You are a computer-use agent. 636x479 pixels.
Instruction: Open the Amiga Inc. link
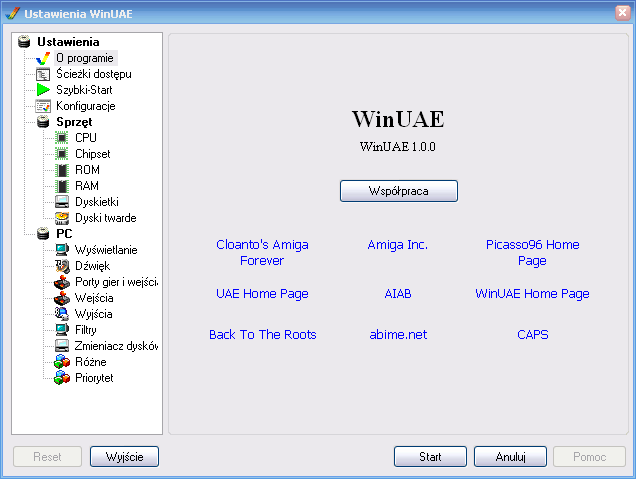[398, 245]
